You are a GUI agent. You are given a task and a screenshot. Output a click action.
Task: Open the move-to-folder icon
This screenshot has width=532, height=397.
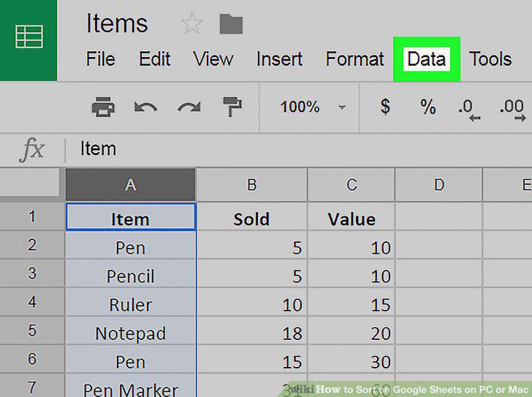click(231, 23)
